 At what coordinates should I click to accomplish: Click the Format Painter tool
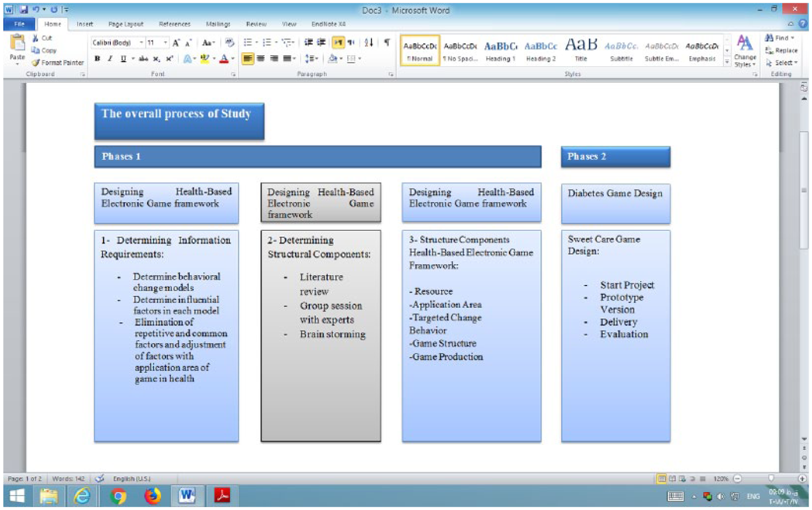click(58, 62)
